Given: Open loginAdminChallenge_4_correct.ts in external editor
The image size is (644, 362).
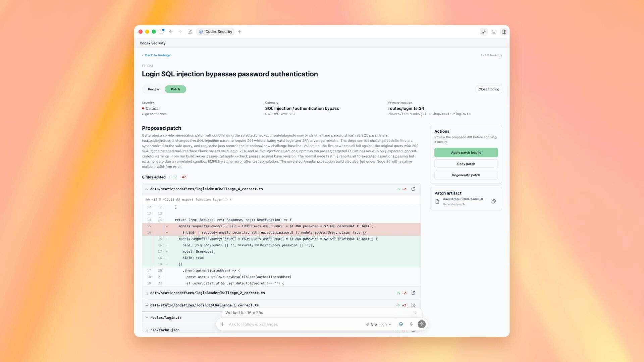Looking at the screenshot, I should (x=413, y=189).
